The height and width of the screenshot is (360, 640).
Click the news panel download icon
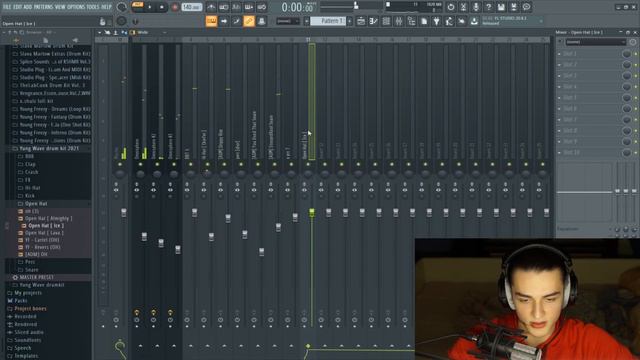(x=474, y=21)
